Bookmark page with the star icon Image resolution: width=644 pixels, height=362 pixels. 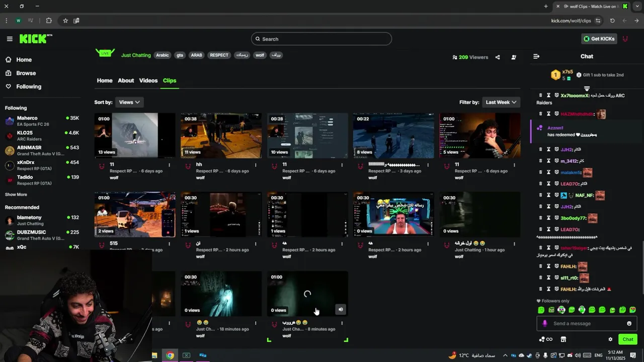[65, 21]
